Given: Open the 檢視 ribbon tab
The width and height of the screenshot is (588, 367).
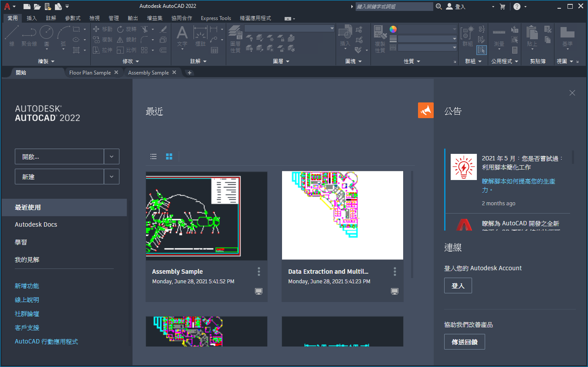Looking at the screenshot, I should 95,18.
